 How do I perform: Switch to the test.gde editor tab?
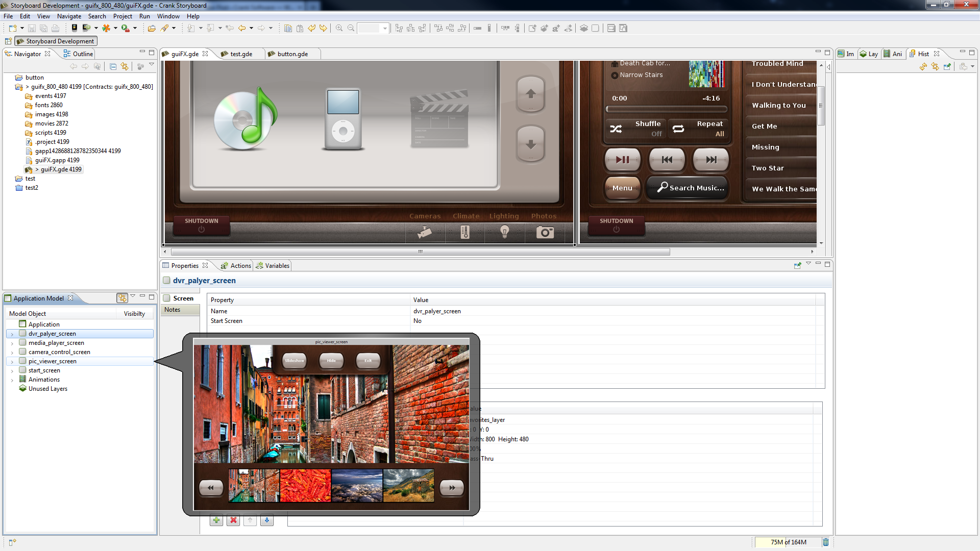(x=241, y=54)
